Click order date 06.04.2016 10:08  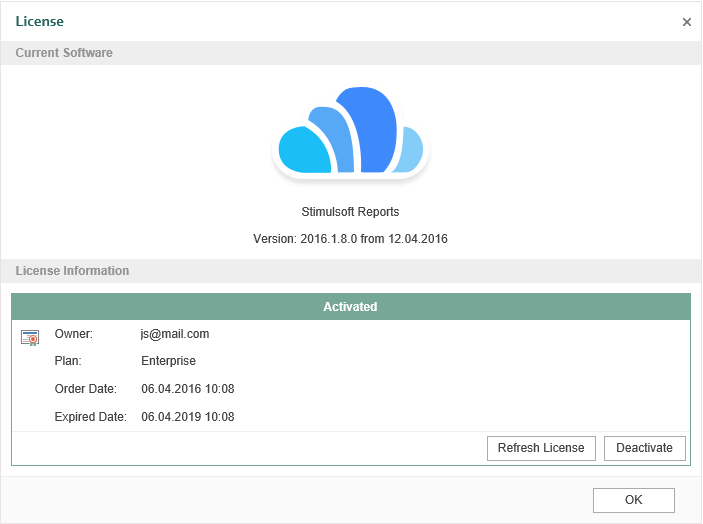click(188, 389)
